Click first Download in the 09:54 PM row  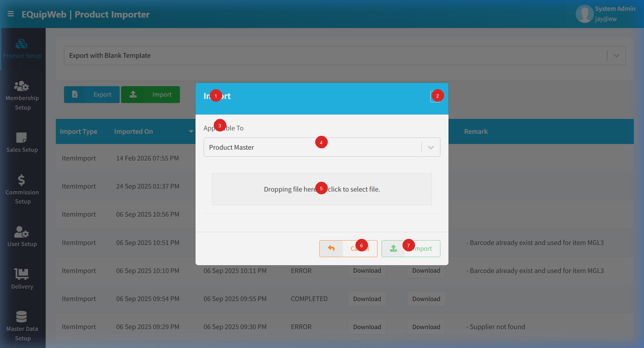click(x=367, y=299)
